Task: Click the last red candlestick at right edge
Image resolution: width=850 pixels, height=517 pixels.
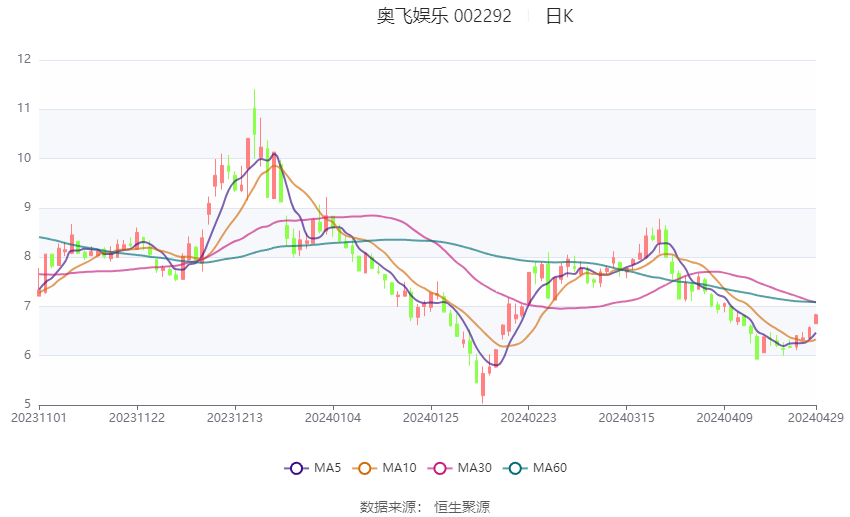Action: click(816, 319)
